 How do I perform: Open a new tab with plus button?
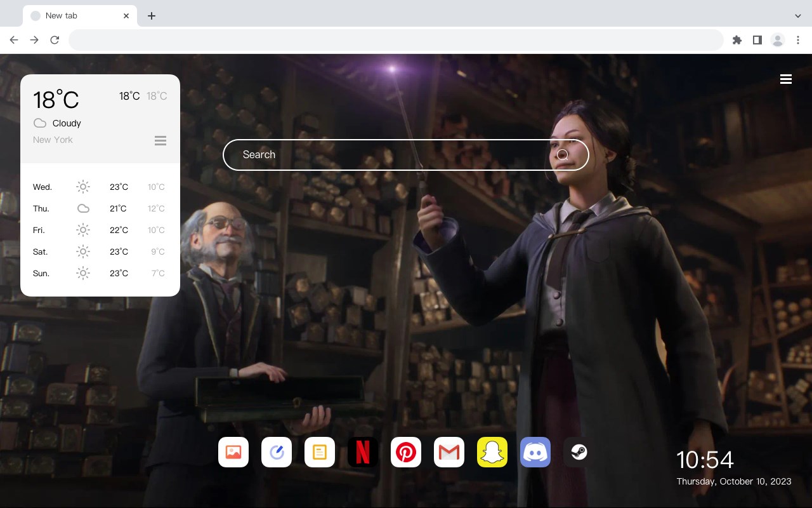[x=151, y=16]
